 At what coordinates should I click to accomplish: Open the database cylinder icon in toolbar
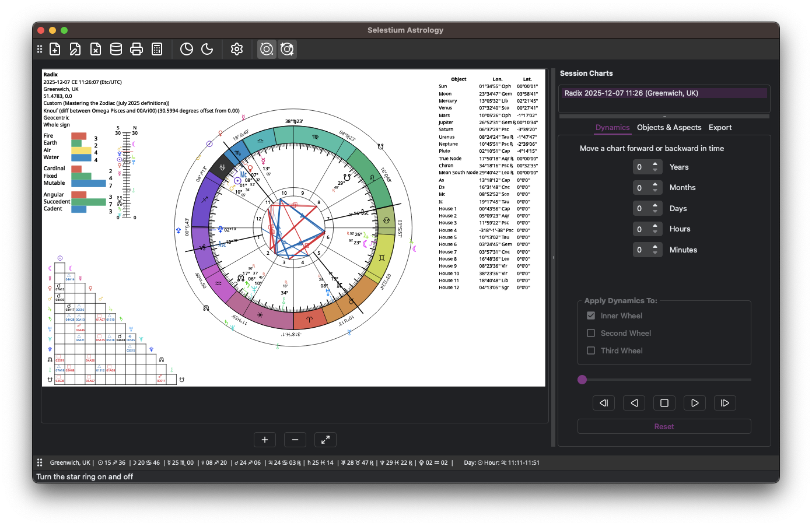pos(116,50)
